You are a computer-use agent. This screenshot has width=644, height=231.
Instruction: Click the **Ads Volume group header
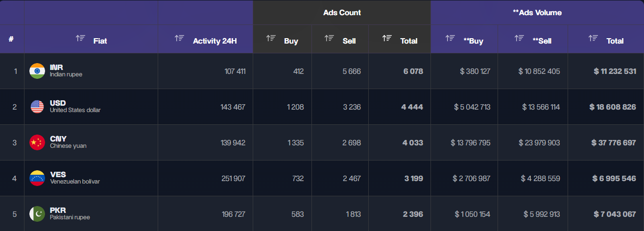pyautogui.click(x=537, y=13)
